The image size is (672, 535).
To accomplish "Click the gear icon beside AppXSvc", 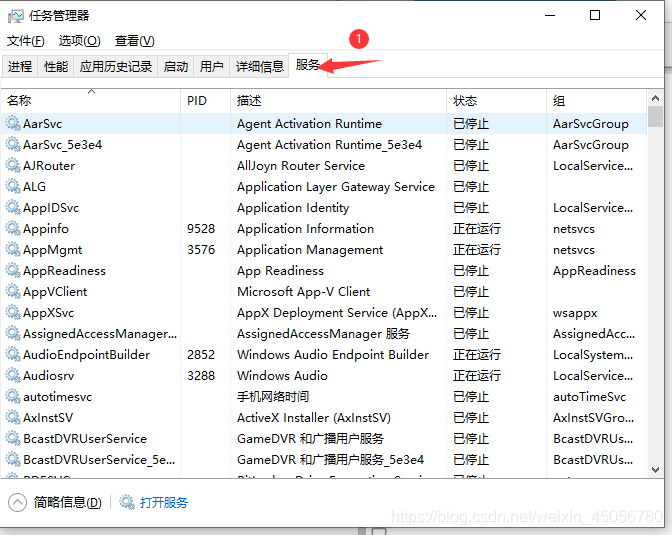I will pos(13,313).
